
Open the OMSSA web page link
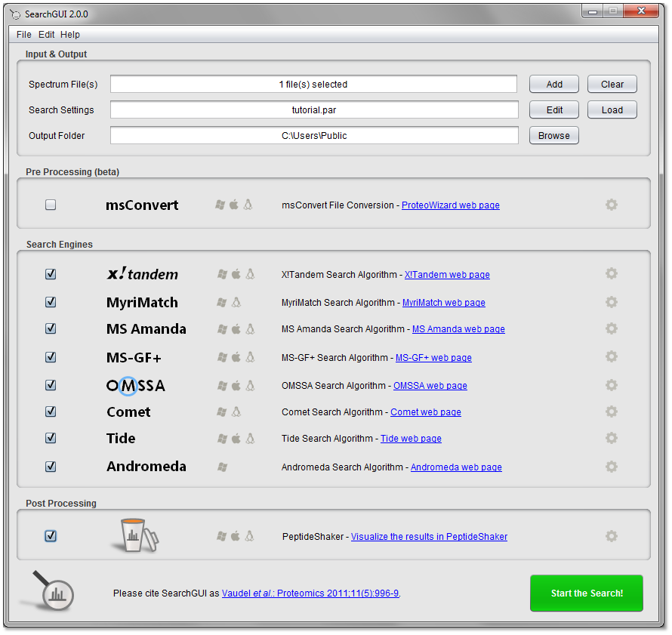click(x=430, y=385)
